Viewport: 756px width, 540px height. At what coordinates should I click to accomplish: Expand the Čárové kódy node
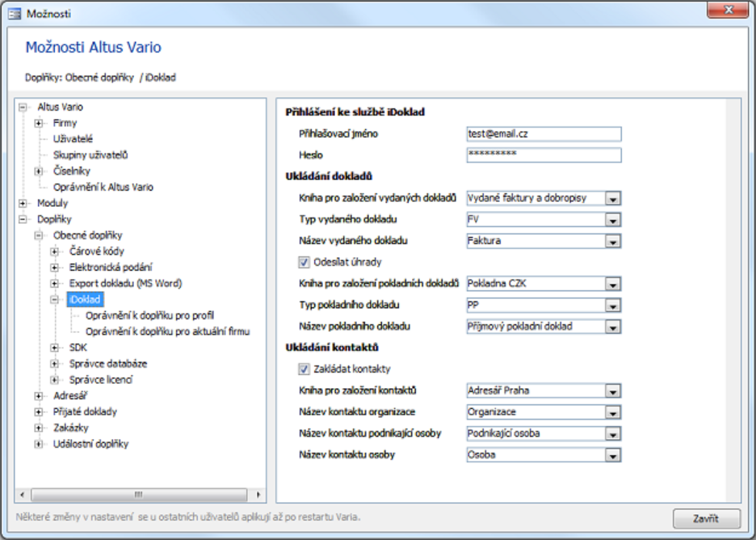(x=54, y=251)
